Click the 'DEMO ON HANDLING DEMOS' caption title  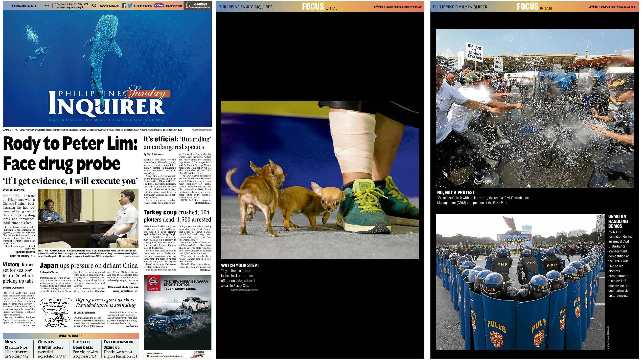(618, 221)
